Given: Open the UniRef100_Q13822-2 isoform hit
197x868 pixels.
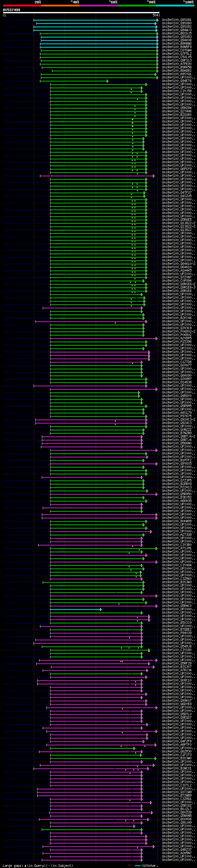Looking at the screenshot, I should [179, 223].
